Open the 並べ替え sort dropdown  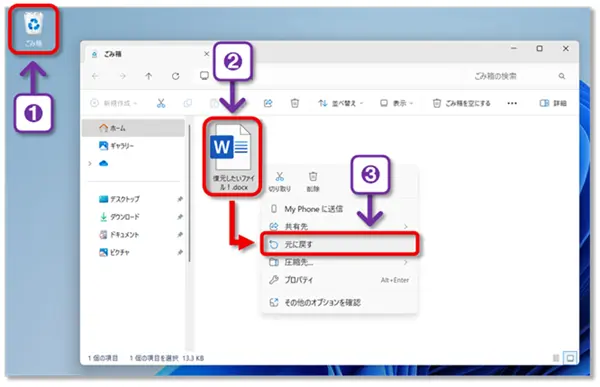pos(341,103)
